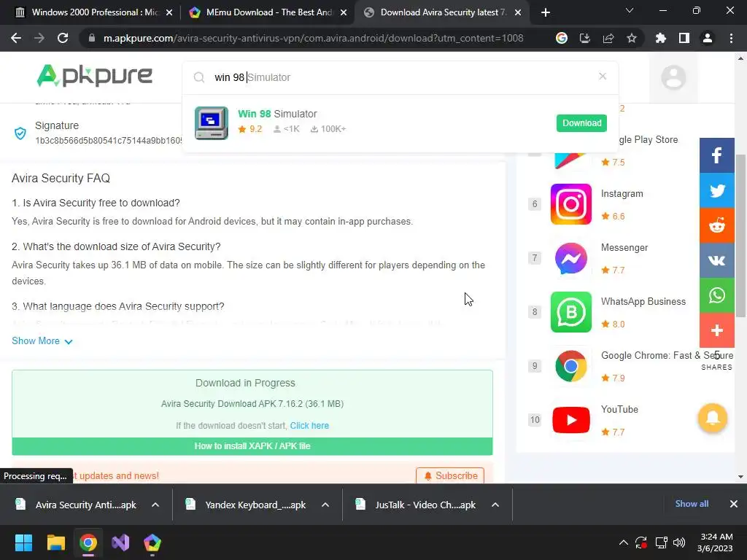Open How to install XAPK / APK file

click(252, 446)
